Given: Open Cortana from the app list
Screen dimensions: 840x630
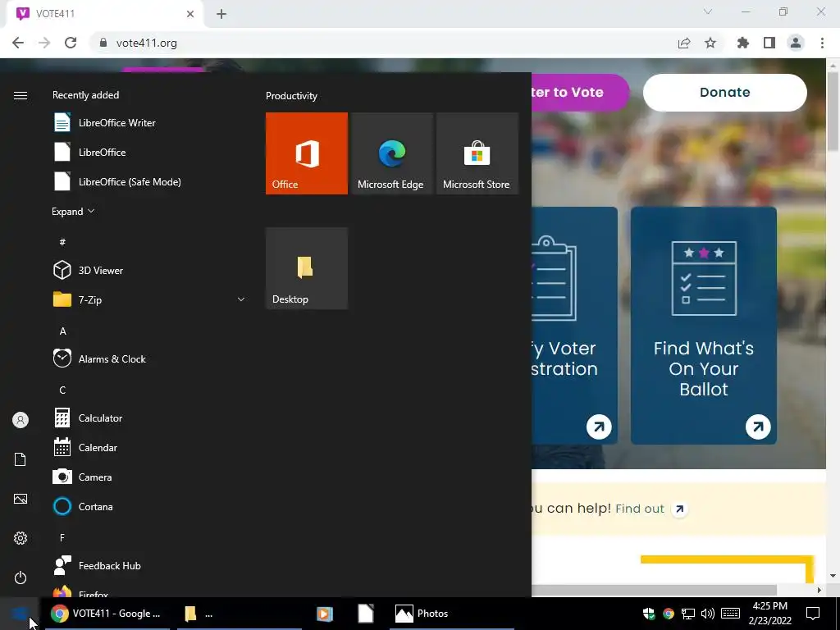Looking at the screenshot, I should (x=149, y=506).
